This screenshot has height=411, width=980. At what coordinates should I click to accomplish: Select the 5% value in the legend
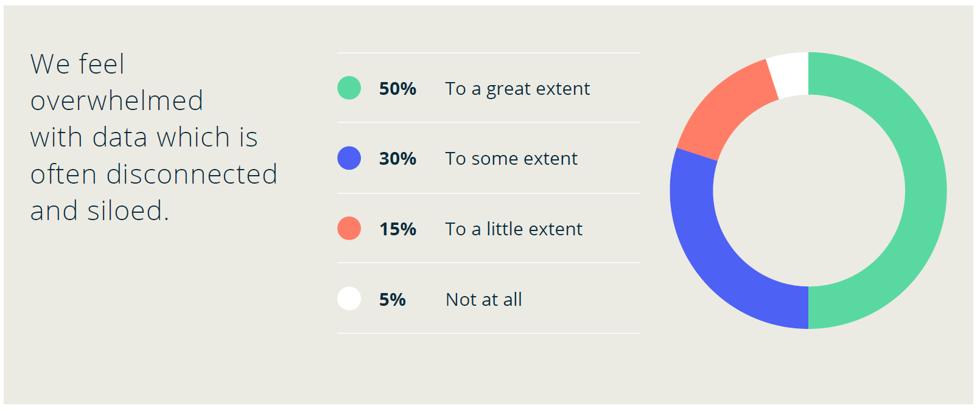392,300
